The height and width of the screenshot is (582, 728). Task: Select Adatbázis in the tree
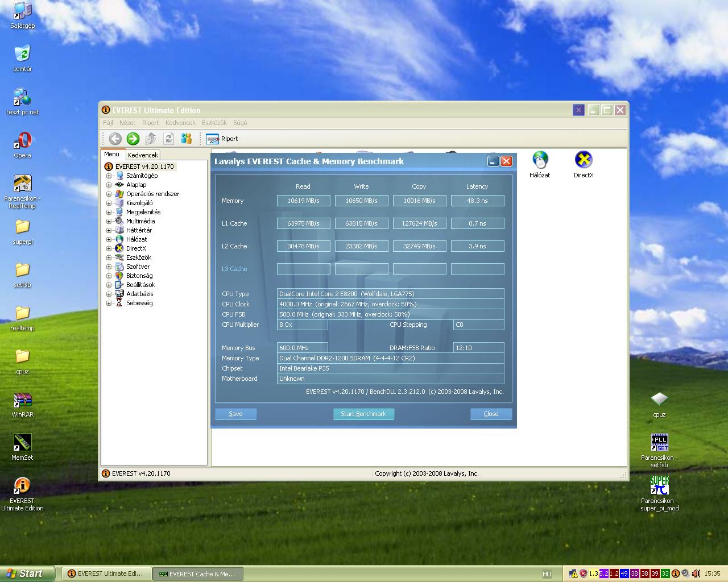pyautogui.click(x=139, y=294)
